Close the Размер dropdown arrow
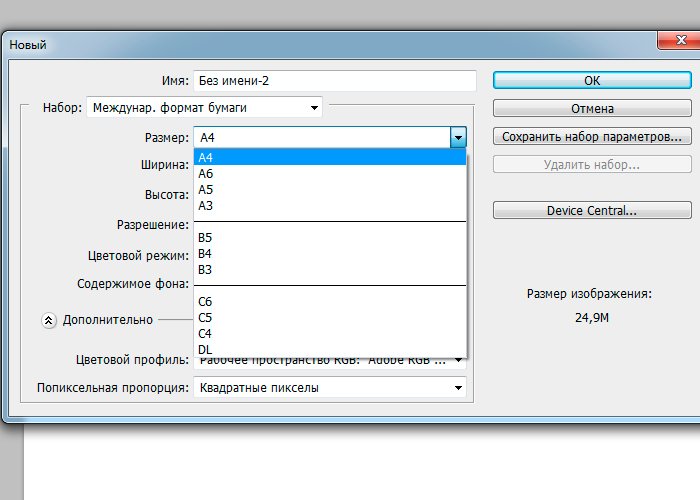This screenshot has width=700, height=500. click(458, 137)
